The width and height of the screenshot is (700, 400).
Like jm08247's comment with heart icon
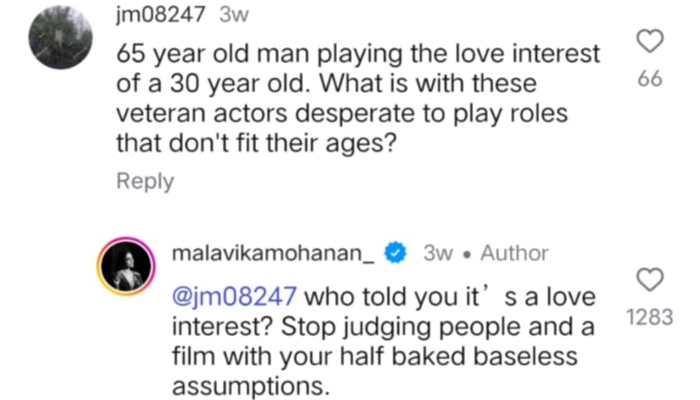pos(650,41)
